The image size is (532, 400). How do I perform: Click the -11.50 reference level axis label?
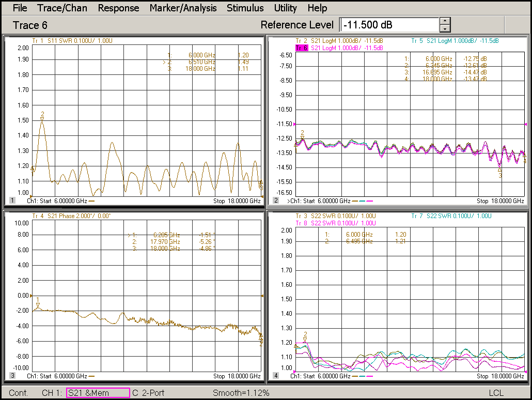[x=284, y=124]
